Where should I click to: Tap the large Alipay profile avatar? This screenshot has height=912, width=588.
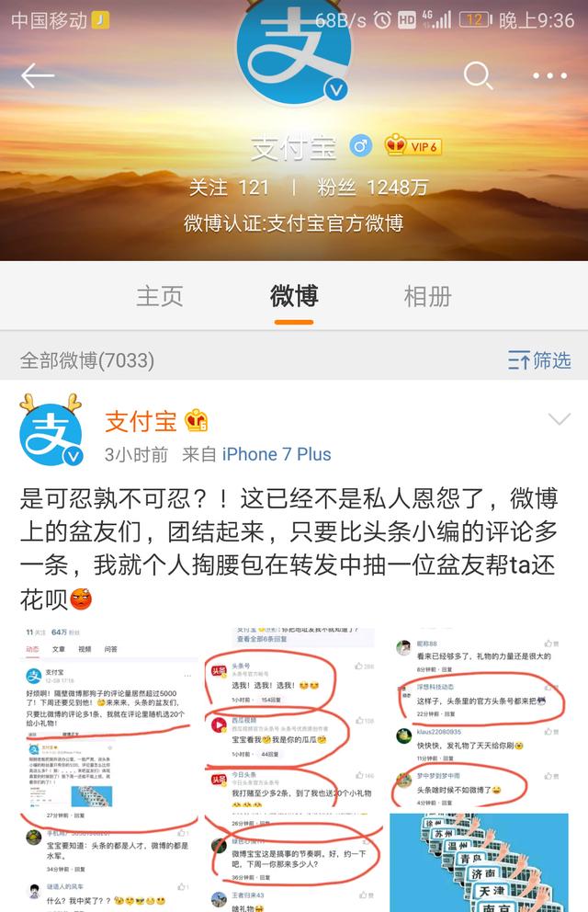coord(294,52)
